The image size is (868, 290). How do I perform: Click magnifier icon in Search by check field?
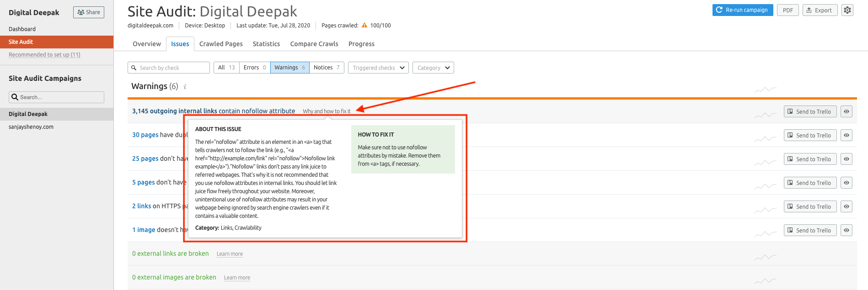click(x=134, y=68)
